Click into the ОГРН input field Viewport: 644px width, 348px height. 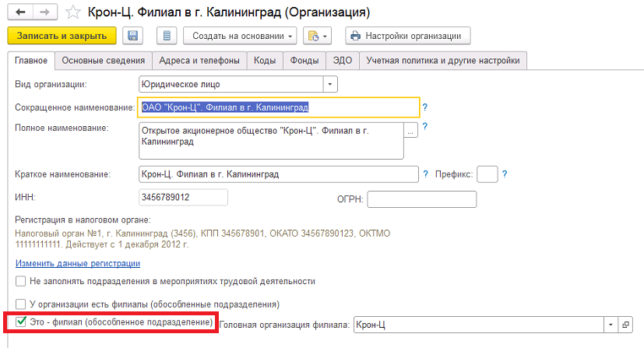(422, 199)
